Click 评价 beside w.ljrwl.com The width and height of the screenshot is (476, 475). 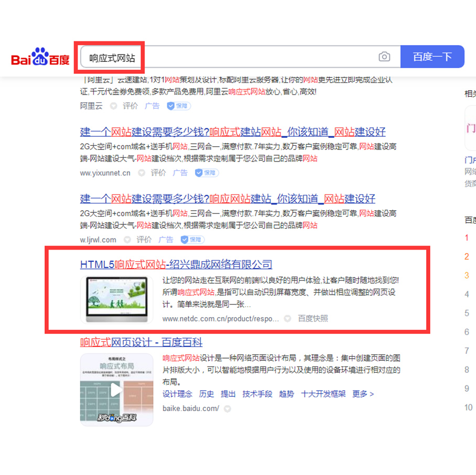144,240
